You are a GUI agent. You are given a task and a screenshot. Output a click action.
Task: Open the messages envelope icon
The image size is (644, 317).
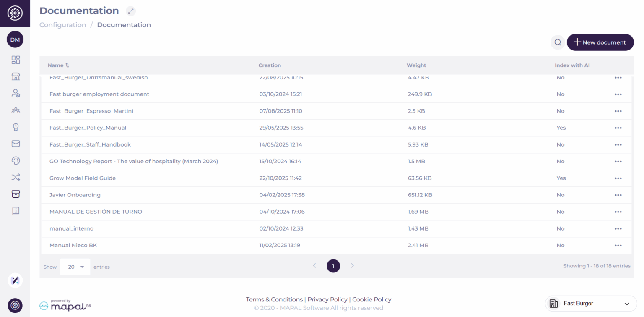tap(16, 144)
